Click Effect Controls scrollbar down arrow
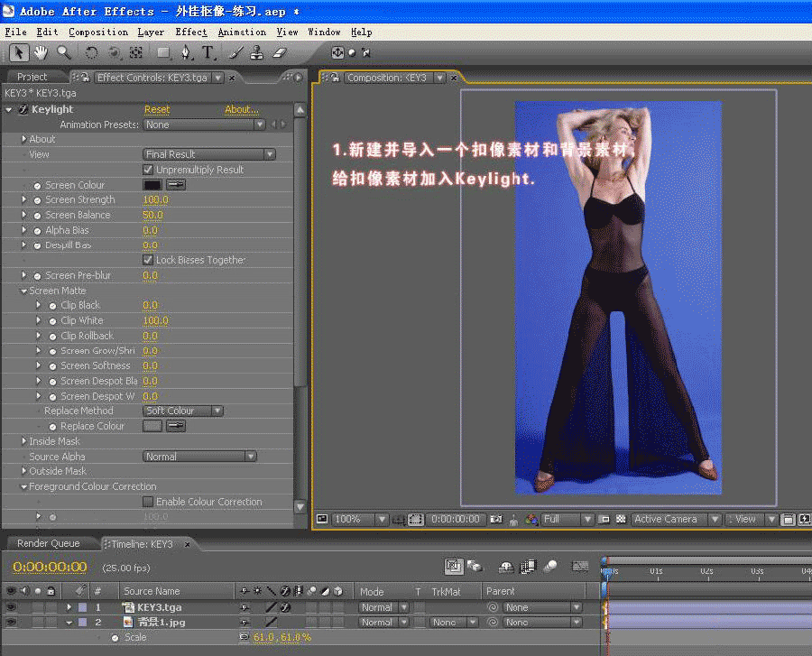This screenshot has width=812, height=656. point(300,506)
